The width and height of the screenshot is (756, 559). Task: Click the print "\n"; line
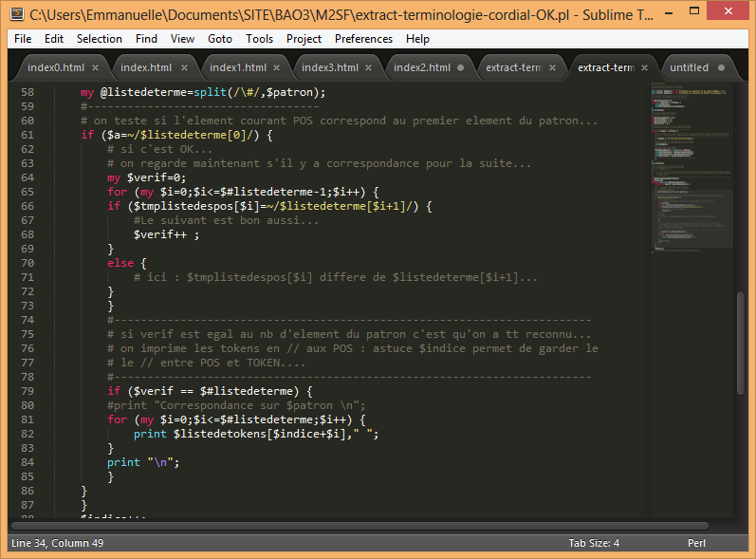pos(143,462)
